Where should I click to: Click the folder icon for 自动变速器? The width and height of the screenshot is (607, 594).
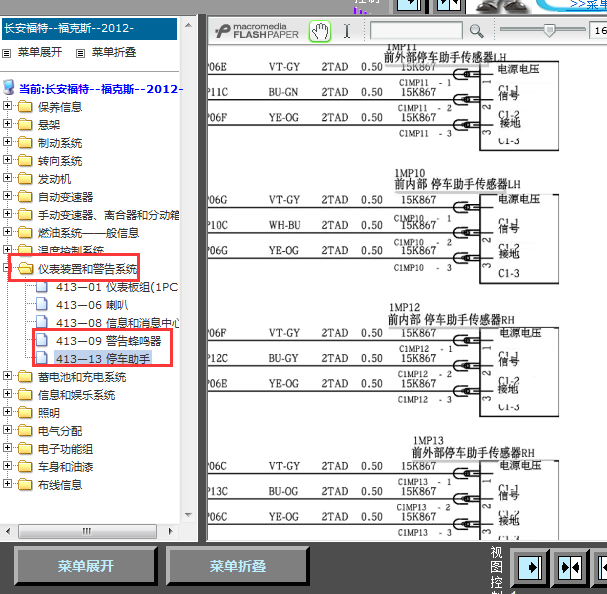(x=25, y=196)
